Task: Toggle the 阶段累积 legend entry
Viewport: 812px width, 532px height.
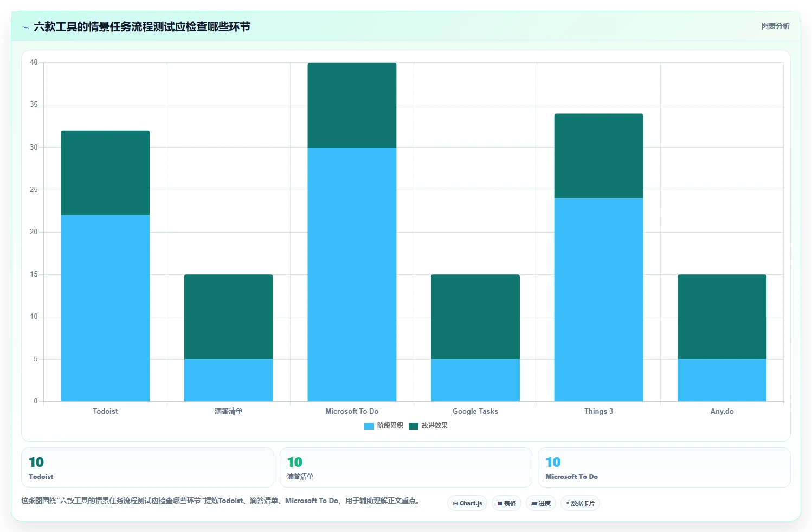Action: pos(384,426)
